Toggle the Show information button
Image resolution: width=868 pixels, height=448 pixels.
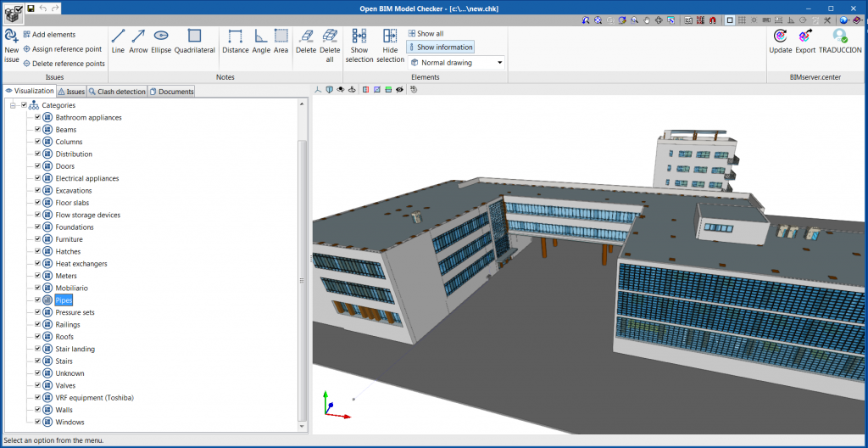[x=440, y=48]
